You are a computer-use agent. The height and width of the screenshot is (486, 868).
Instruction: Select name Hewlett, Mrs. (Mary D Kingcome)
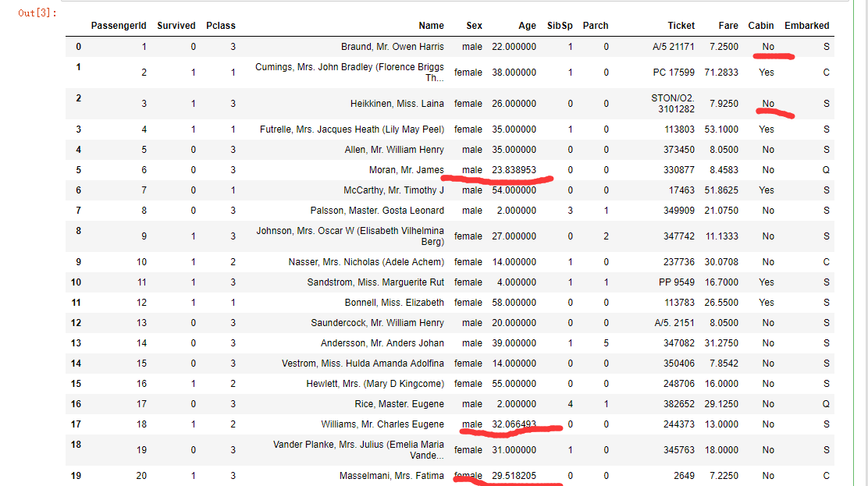tap(375, 384)
